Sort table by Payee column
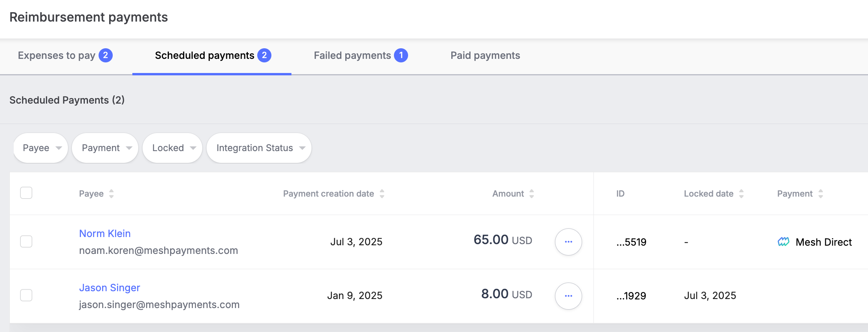Image resolution: width=868 pixels, height=332 pixels. [112, 193]
